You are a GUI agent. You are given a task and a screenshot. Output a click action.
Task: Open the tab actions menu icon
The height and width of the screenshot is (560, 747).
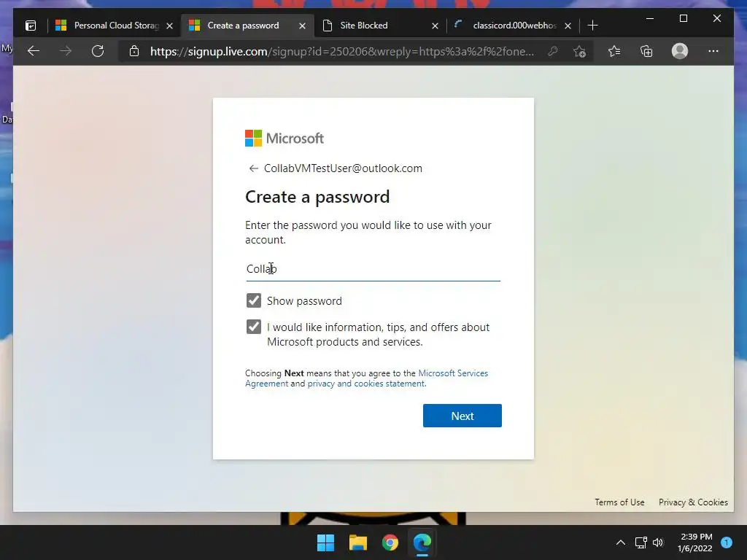point(31,26)
